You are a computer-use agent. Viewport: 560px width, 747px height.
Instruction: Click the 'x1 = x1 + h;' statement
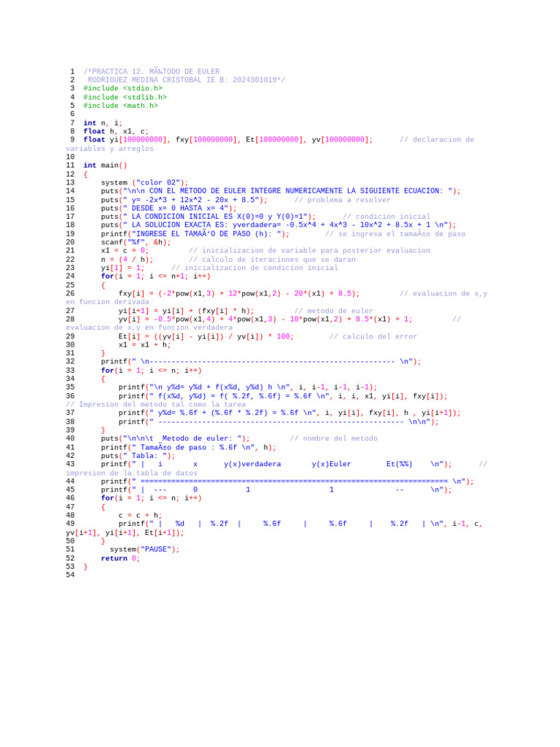pos(145,345)
